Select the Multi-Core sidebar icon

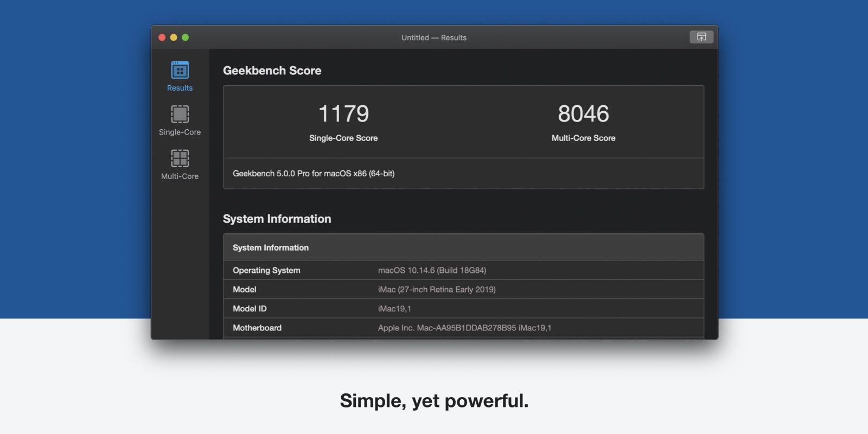pyautogui.click(x=180, y=158)
